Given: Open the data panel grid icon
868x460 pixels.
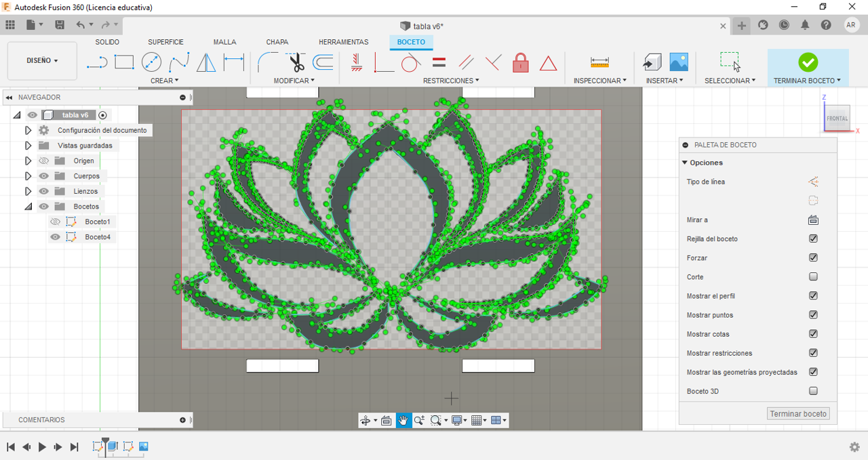Looking at the screenshot, I should pyautogui.click(x=10, y=25).
